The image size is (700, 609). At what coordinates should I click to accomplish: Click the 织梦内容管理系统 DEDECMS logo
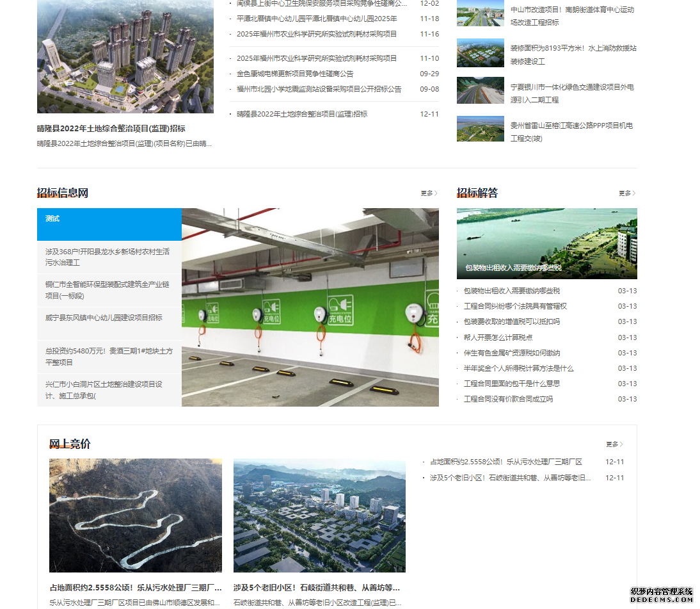[x=662, y=595]
